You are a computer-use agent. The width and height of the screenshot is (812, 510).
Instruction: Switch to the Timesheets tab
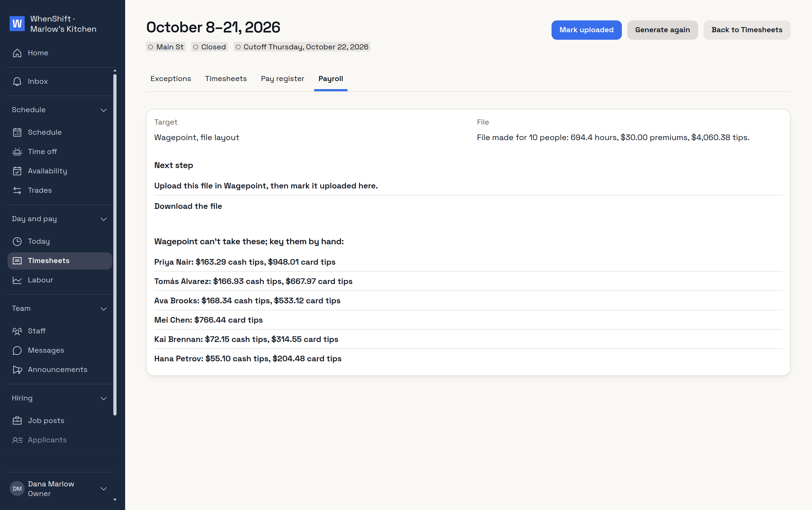[x=226, y=79]
